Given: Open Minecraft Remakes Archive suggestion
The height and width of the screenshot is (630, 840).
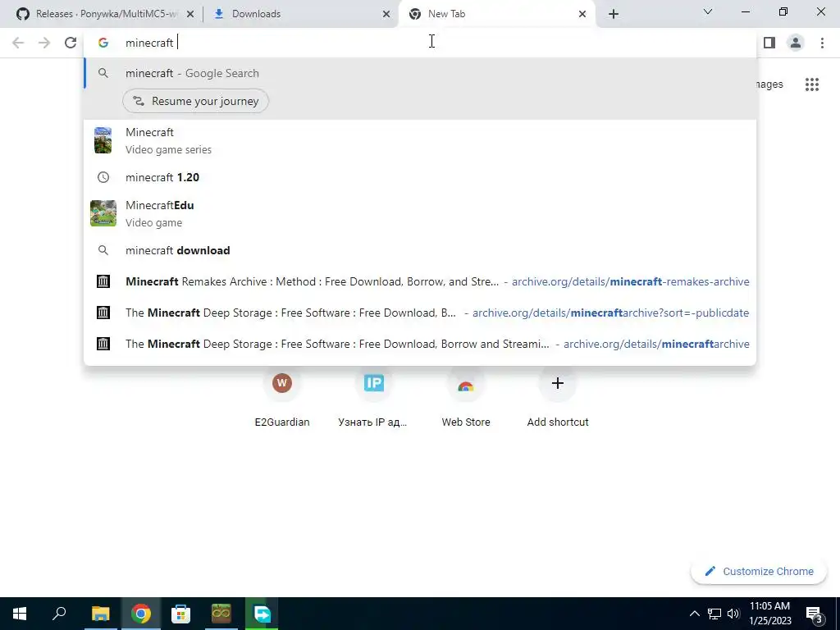Looking at the screenshot, I should [420, 282].
